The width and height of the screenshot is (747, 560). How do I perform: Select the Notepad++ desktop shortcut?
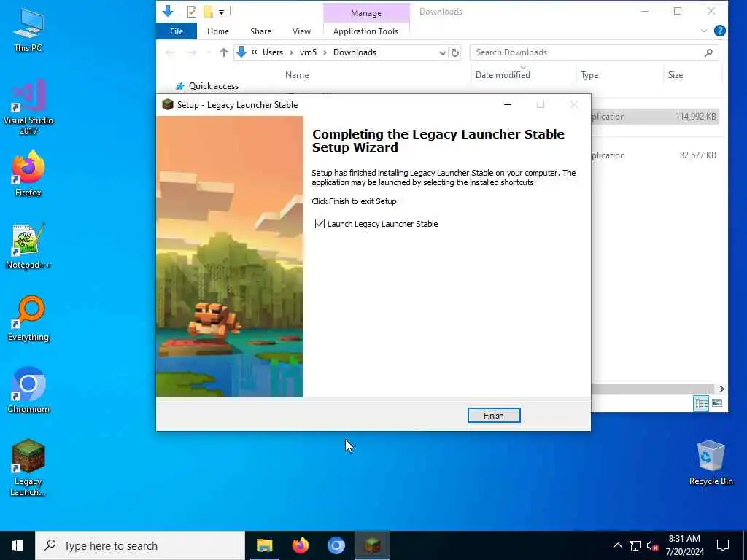pos(28,246)
